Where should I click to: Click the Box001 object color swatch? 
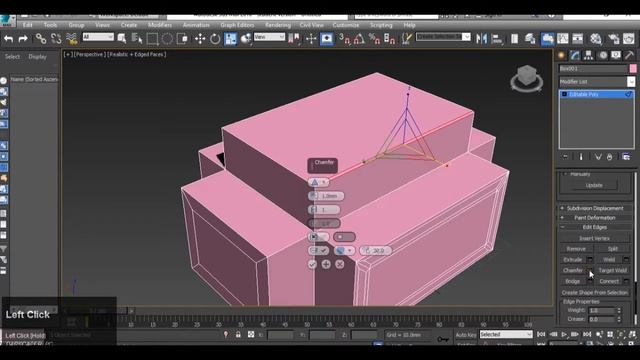point(633,69)
